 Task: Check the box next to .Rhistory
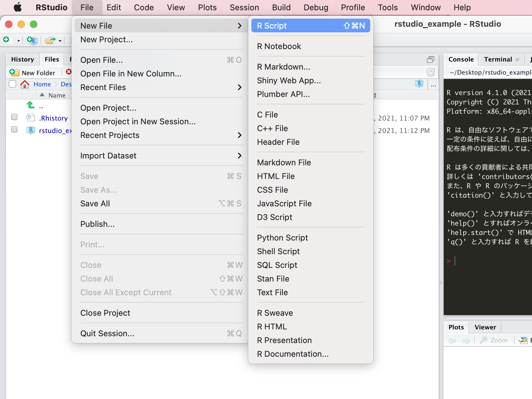[14, 117]
